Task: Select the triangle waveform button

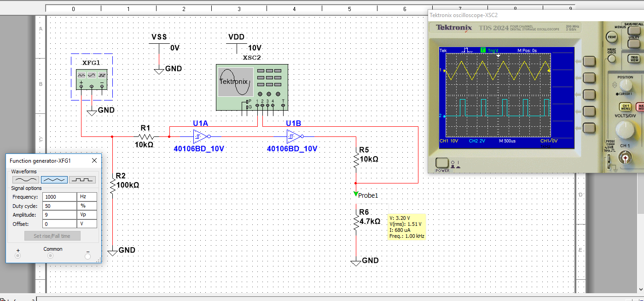Action: tap(54, 180)
